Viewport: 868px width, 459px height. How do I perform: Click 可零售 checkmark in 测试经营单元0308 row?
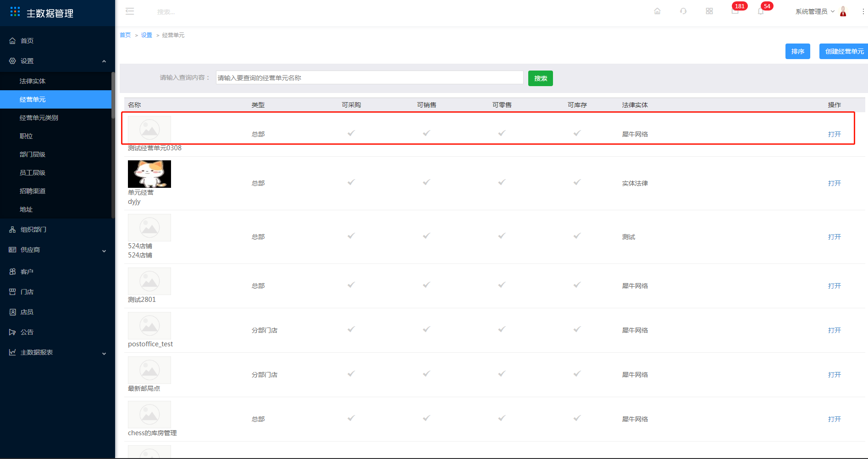502,133
